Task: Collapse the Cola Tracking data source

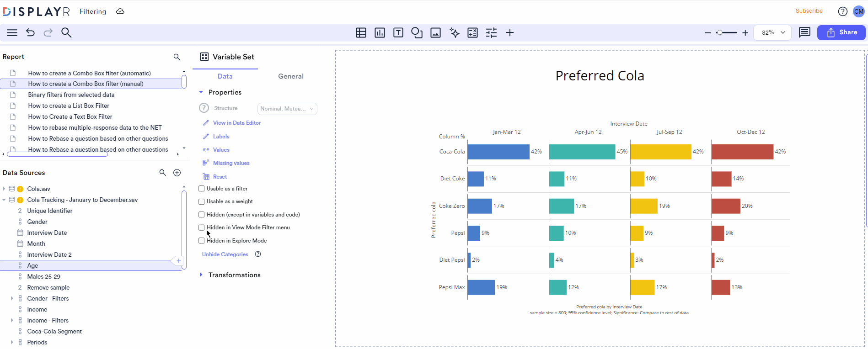Action: (x=4, y=200)
